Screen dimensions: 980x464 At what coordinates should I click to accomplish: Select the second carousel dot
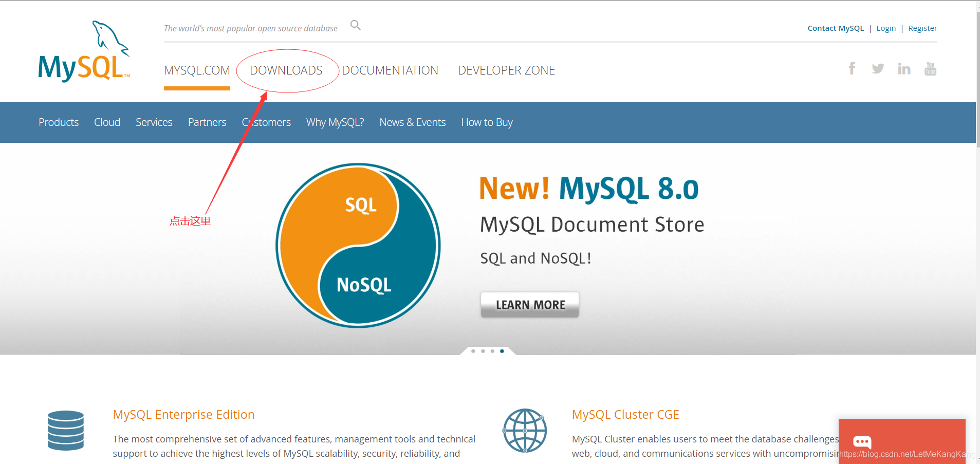pyautogui.click(x=483, y=351)
